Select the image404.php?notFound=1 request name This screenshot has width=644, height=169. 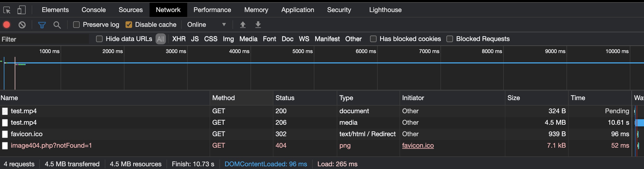[51, 145]
